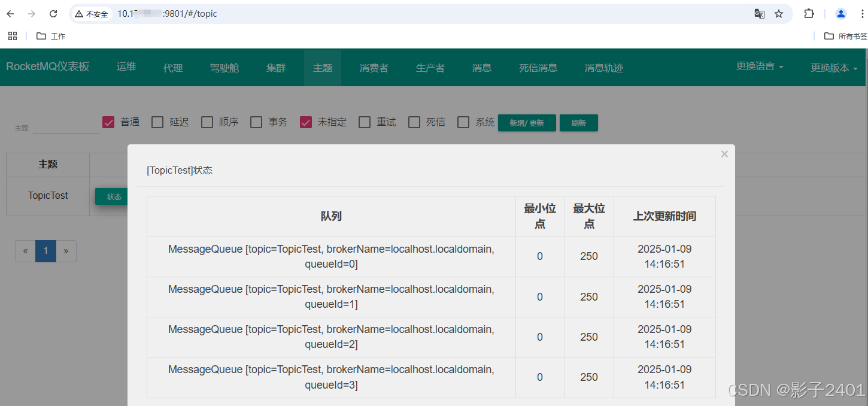Bookmark this page using the star icon
The image size is (868, 406).
click(x=778, y=13)
